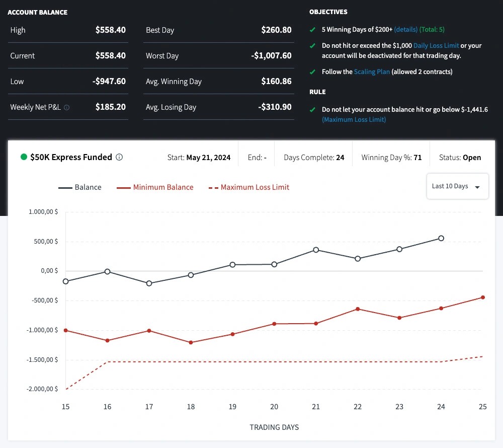The image size is (503, 448).
Task: Click the Weekly Net P&L info icon
Action: click(x=67, y=107)
